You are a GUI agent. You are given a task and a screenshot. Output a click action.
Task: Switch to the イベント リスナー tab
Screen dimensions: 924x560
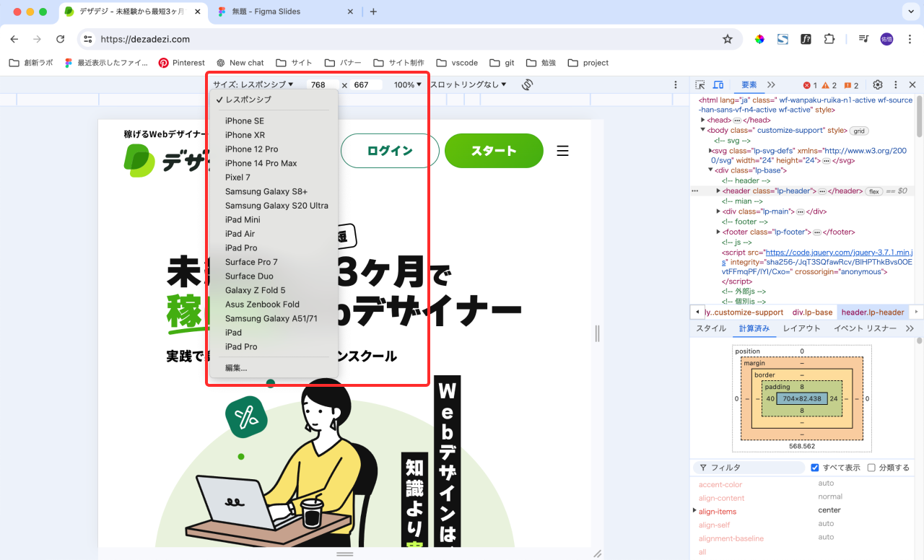pos(865,328)
